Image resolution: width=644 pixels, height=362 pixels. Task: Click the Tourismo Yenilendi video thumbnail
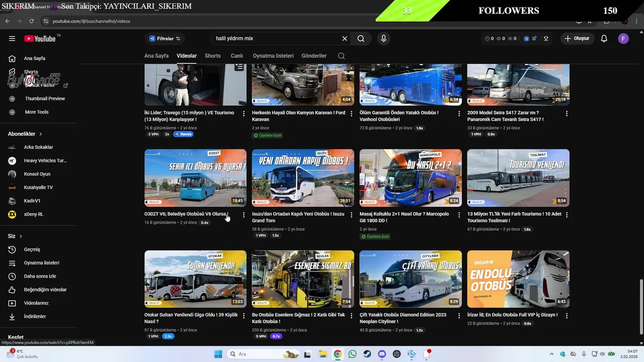click(518, 178)
